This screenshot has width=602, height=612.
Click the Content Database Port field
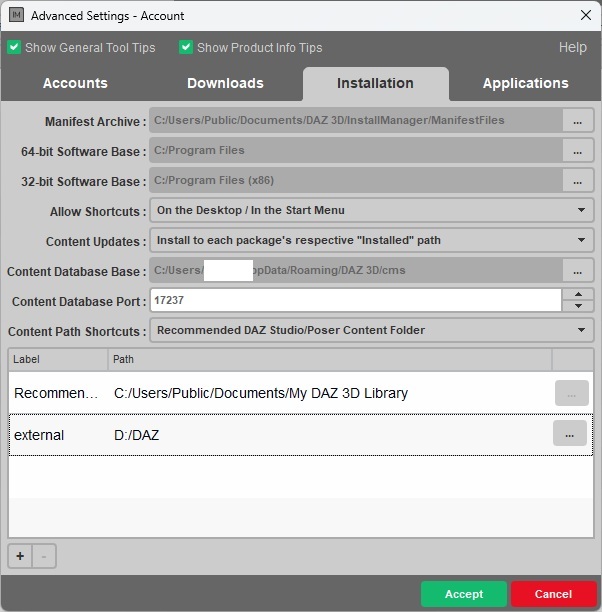pos(356,300)
